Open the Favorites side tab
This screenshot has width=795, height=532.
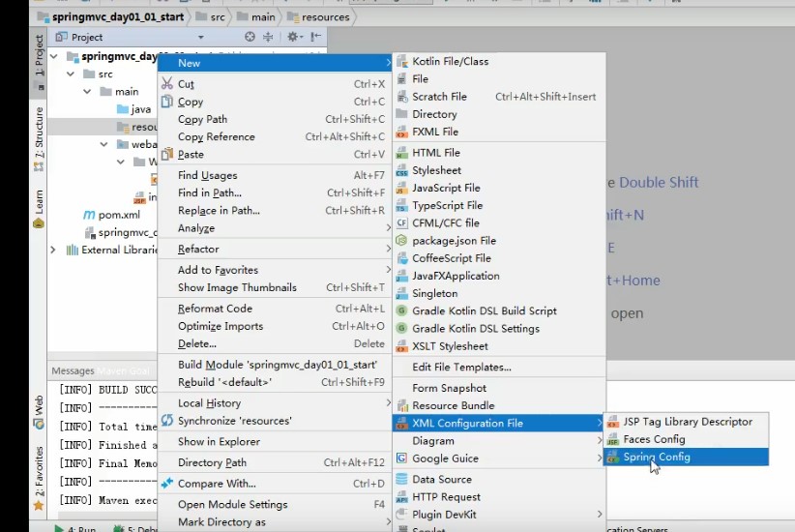coord(39,478)
